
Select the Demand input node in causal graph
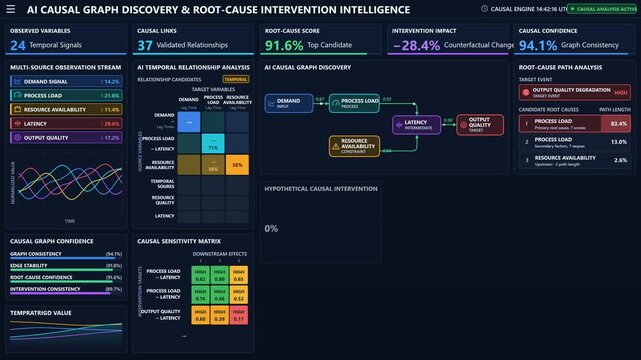pos(289,103)
